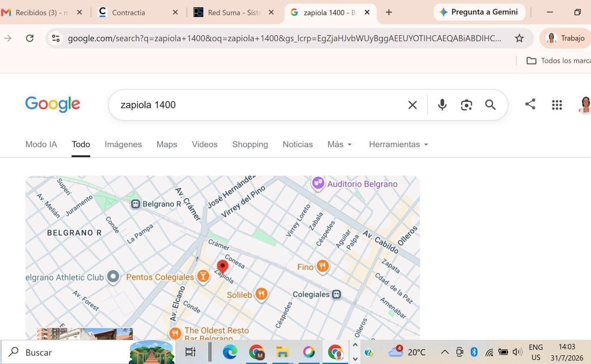Click Pregunta a Gemini button
This screenshot has height=364, width=591.
[479, 12]
